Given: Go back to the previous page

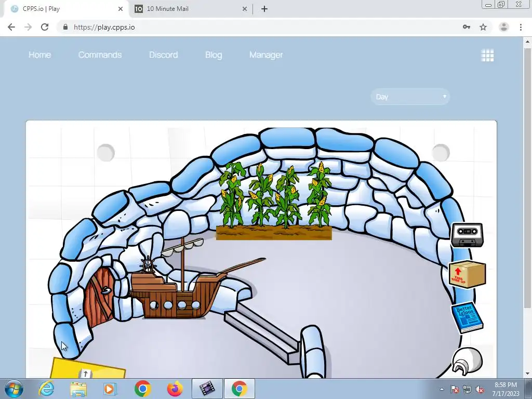Looking at the screenshot, I should click(11, 27).
